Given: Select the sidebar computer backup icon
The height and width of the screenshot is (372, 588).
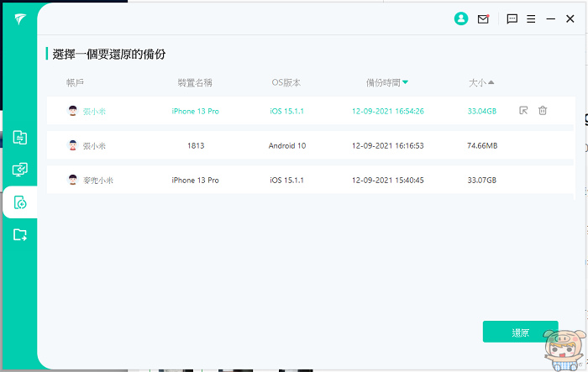Looking at the screenshot, I should coord(20,170).
